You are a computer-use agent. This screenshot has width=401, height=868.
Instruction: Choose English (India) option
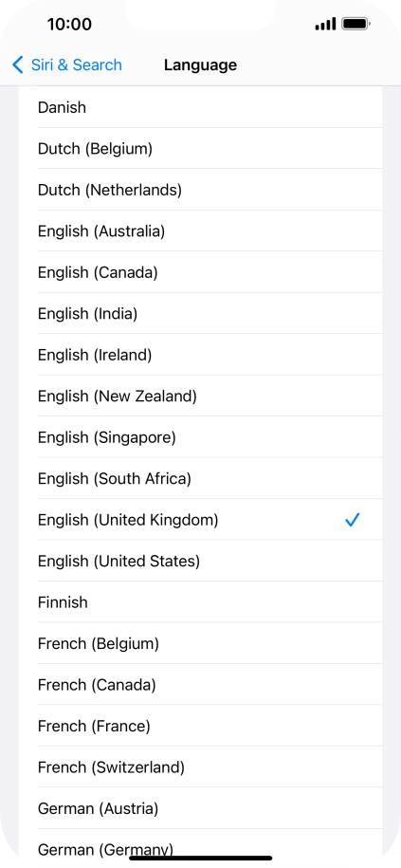(x=200, y=313)
